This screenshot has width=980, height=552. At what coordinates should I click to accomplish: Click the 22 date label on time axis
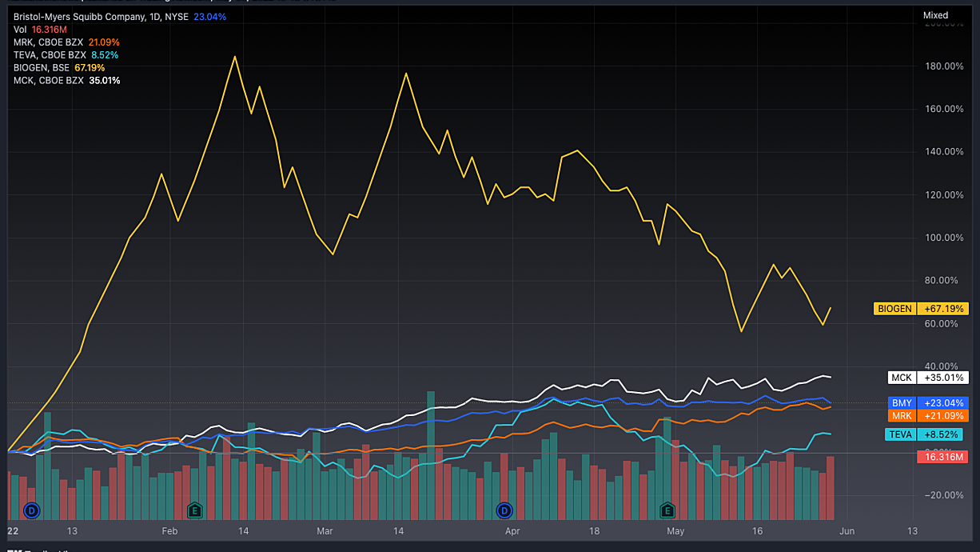pos(12,530)
